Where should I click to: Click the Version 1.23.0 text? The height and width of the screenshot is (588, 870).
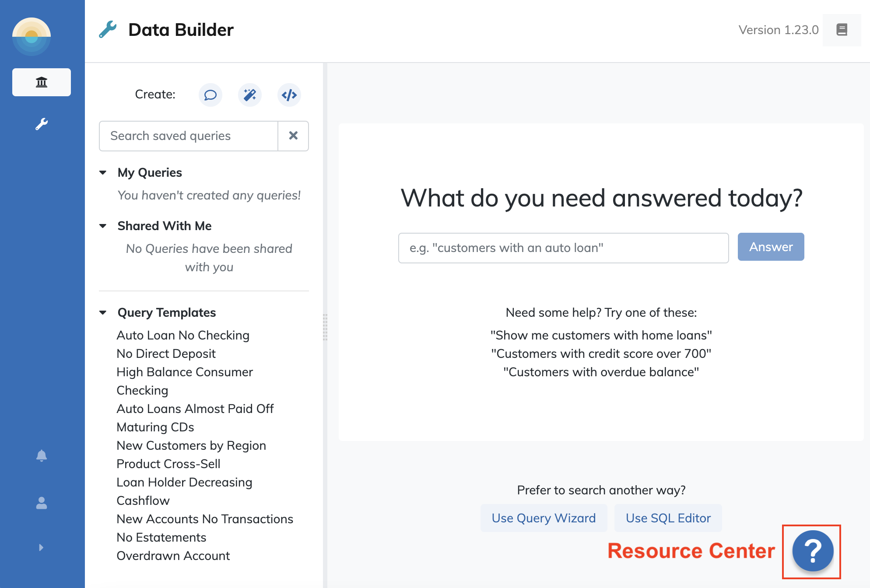point(779,30)
